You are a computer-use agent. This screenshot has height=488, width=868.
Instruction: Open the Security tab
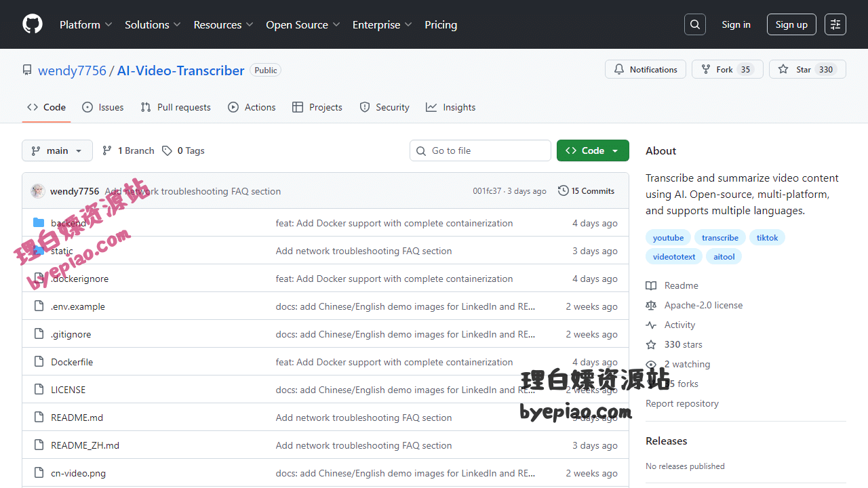[384, 107]
